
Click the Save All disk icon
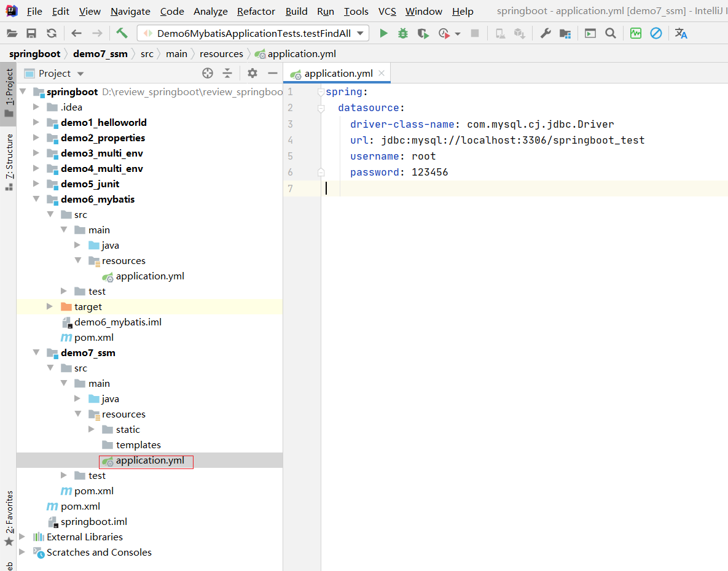coord(31,33)
